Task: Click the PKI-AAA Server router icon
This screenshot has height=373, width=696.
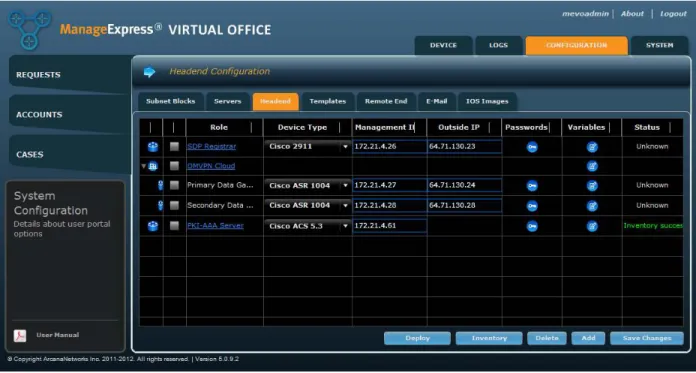Action: point(153,226)
